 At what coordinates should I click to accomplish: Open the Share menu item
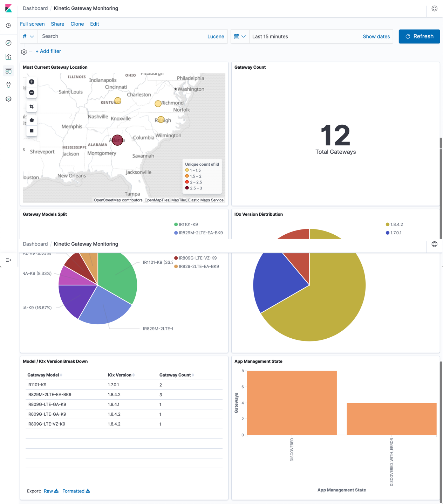pos(57,24)
